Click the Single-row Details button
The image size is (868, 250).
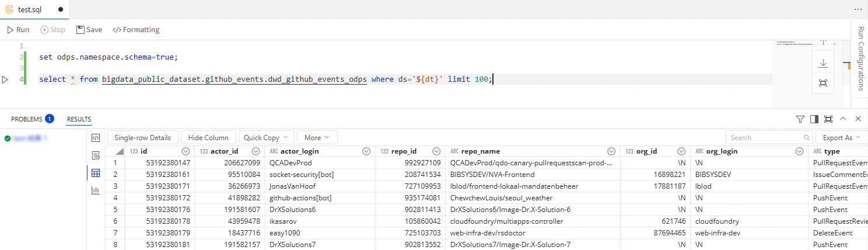tap(142, 138)
